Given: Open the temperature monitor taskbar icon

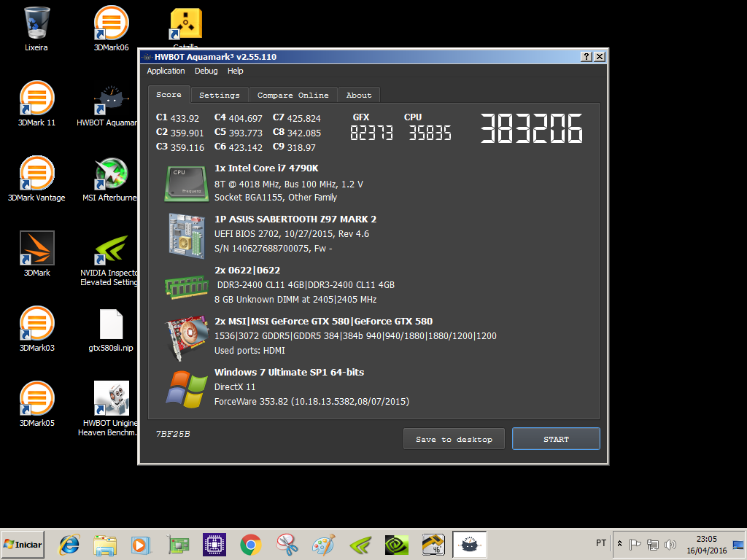Looking at the screenshot, I should [433, 544].
